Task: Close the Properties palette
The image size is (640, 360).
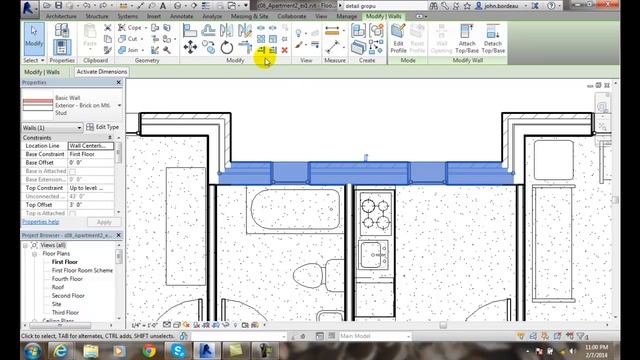Action: (118, 82)
